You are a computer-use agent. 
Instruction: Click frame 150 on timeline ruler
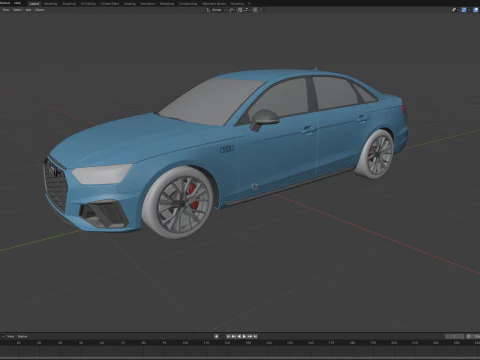tap(290, 343)
